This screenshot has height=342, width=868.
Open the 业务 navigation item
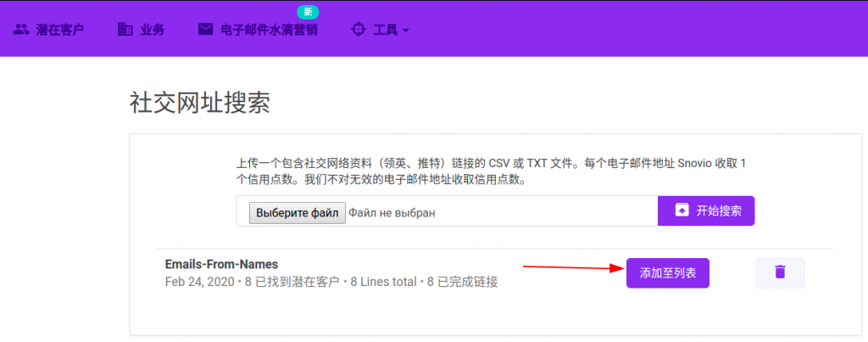(x=153, y=30)
